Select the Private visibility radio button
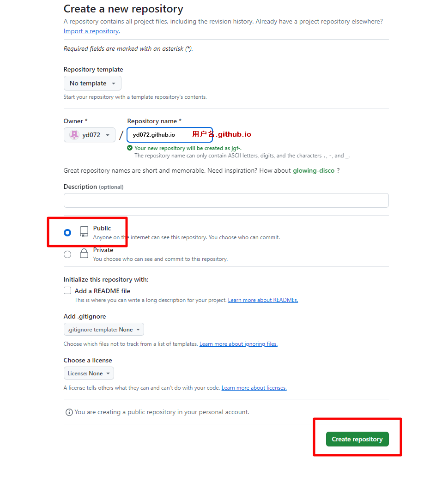448x482 pixels. (67, 254)
